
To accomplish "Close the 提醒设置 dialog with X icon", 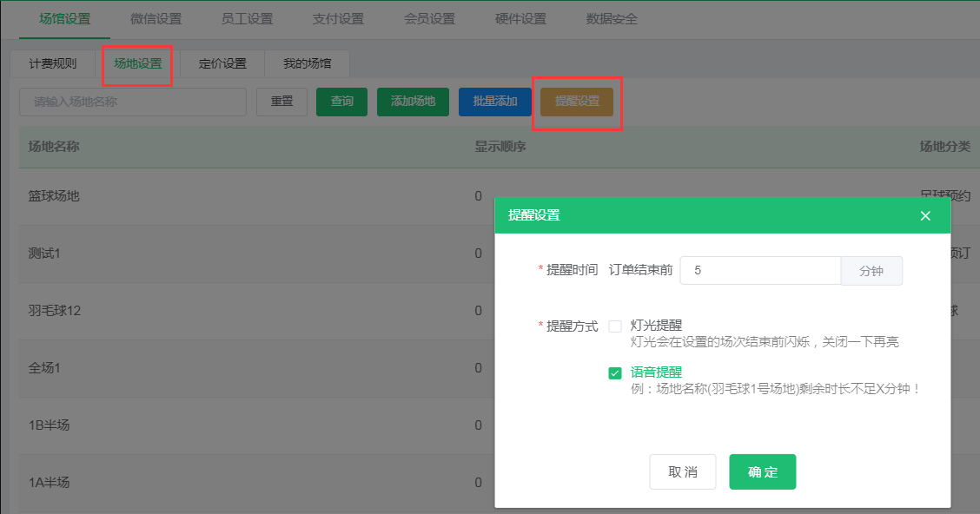I will 925,216.
